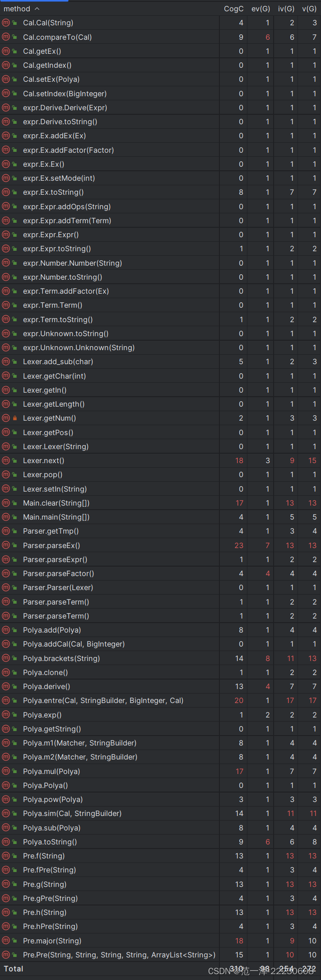
Task: Click ev(G) value 8 in Polya.brackets(String) row
Action: click(x=268, y=658)
